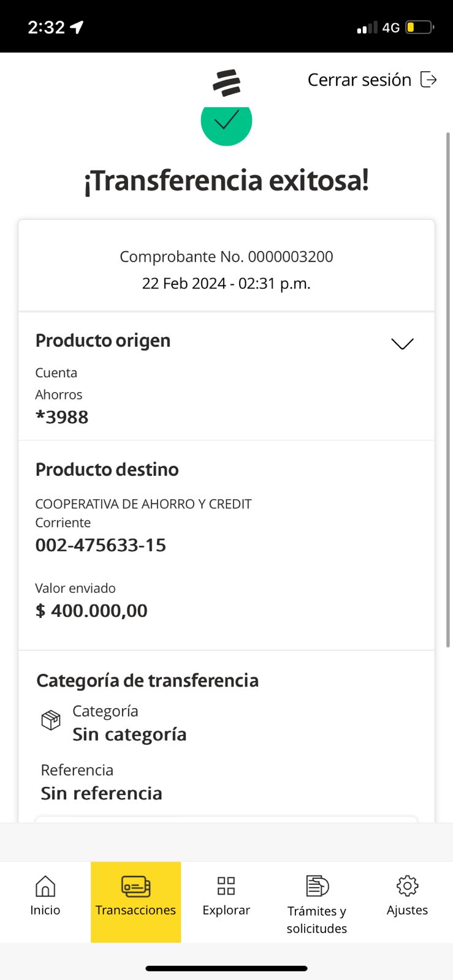Image resolution: width=453 pixels, height=980 pixels.
Task: Tap the category box icon
Action: click(x=51, y=720)
